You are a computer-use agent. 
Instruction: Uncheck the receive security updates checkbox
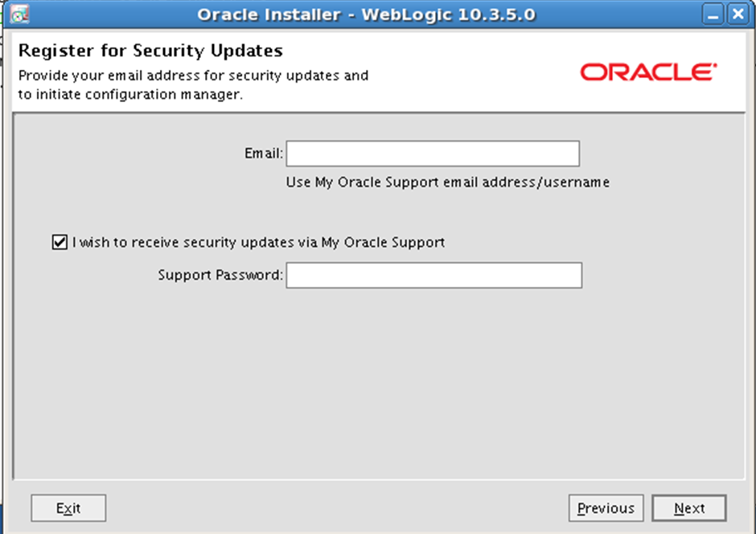point(60,242)
